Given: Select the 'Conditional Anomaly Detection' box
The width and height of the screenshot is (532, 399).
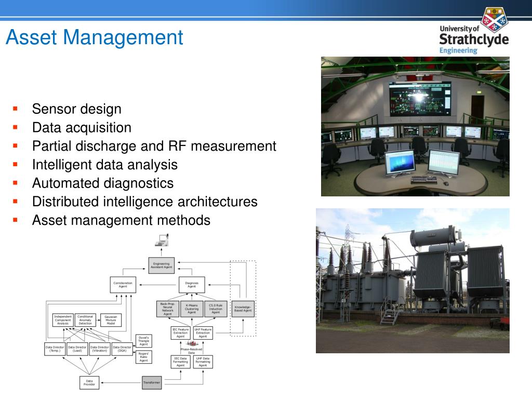Looking at the screenshot, I should point(85,320).
